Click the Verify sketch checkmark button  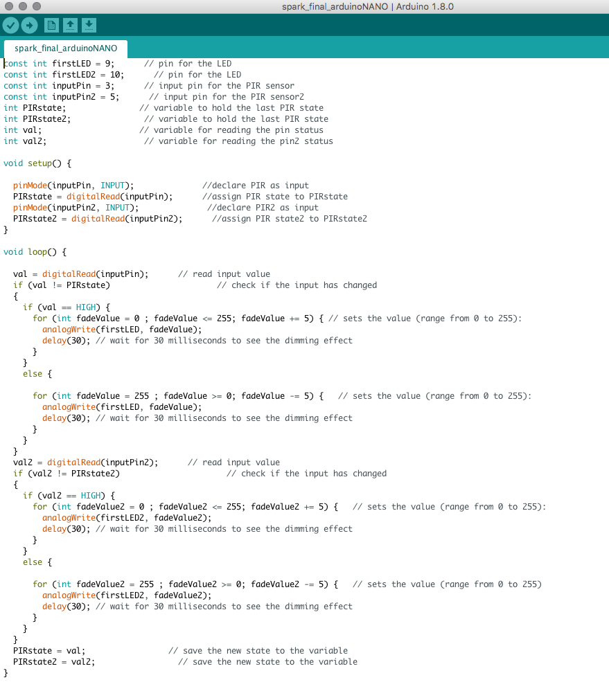pyautogui.click(x=11, y=26)
